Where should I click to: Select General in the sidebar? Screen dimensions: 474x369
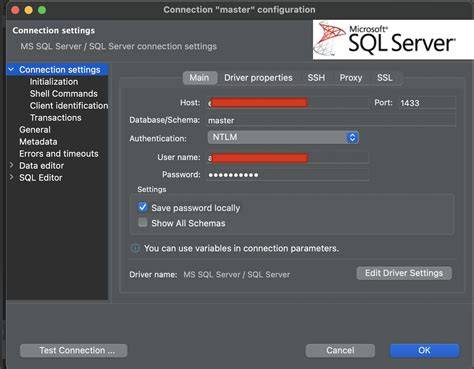click(35, 130)
